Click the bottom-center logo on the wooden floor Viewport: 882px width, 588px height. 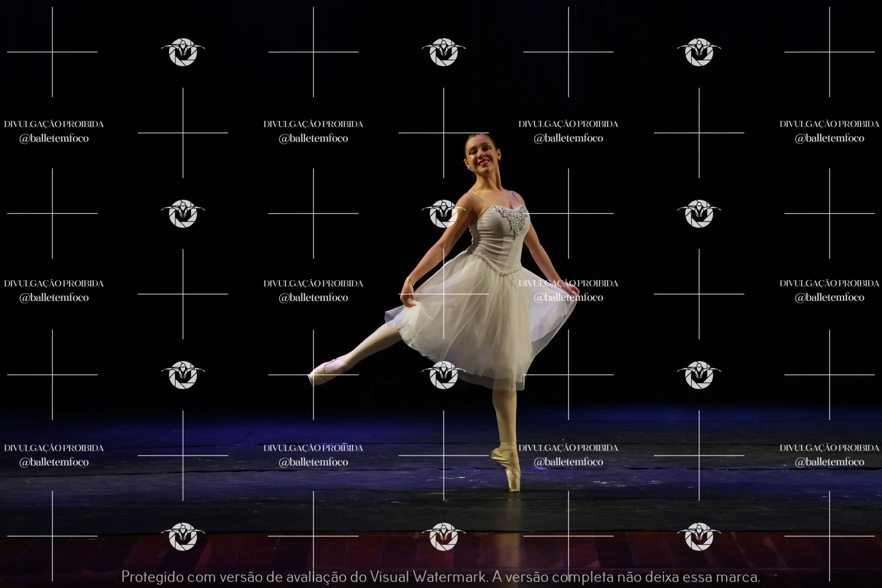(444, 537)
